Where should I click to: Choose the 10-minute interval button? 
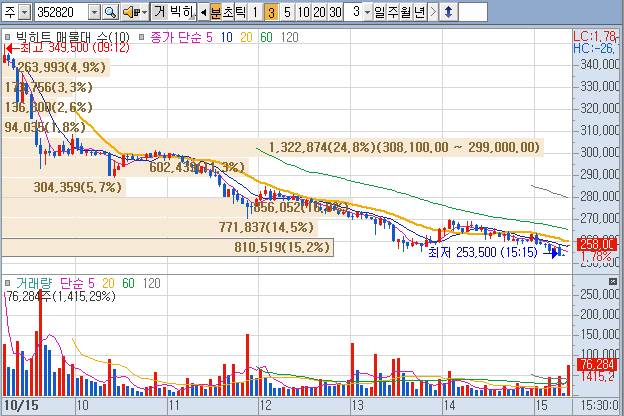(x=303, y=13)
